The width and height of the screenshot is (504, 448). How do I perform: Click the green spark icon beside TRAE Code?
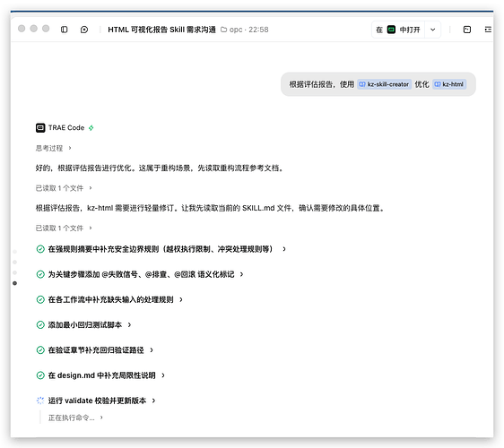click(91, 128)
